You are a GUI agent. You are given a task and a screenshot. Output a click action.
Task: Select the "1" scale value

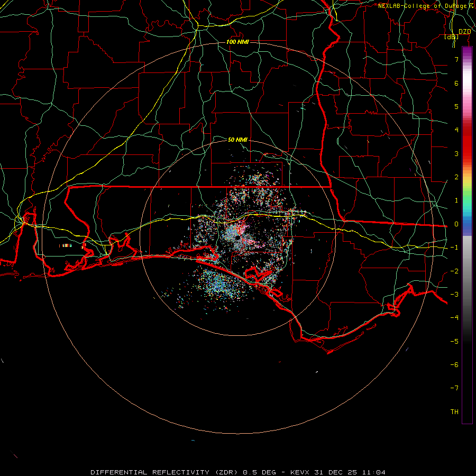point(456,200)
